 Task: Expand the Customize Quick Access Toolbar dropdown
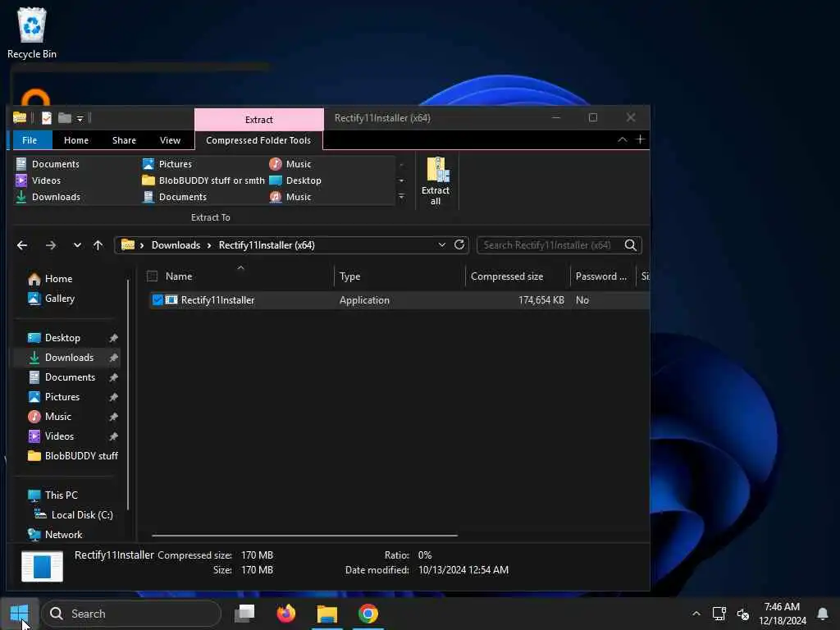click(80, 118)
